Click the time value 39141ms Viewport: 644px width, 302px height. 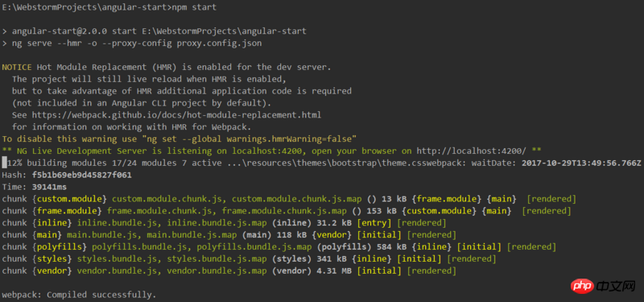49,187
